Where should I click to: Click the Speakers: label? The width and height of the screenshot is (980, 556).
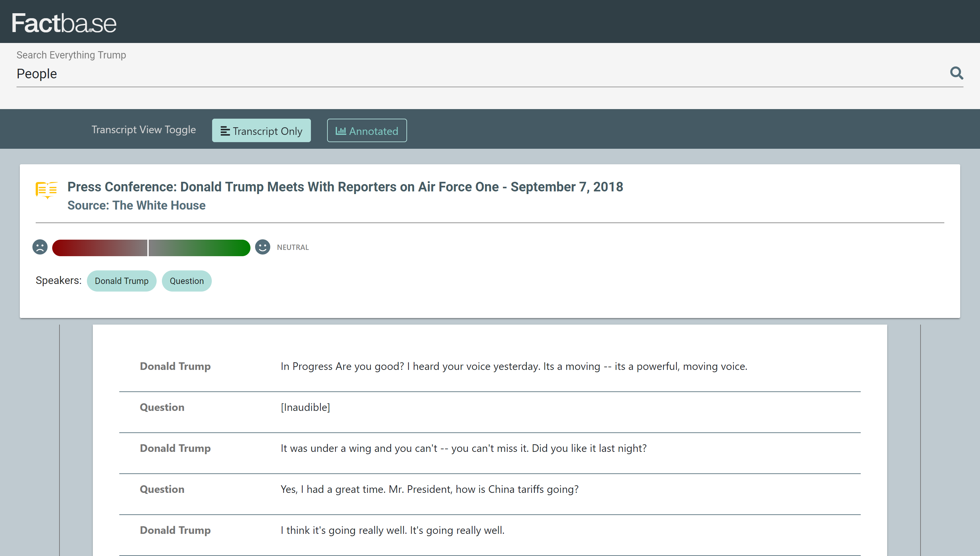tap(58, 280)
